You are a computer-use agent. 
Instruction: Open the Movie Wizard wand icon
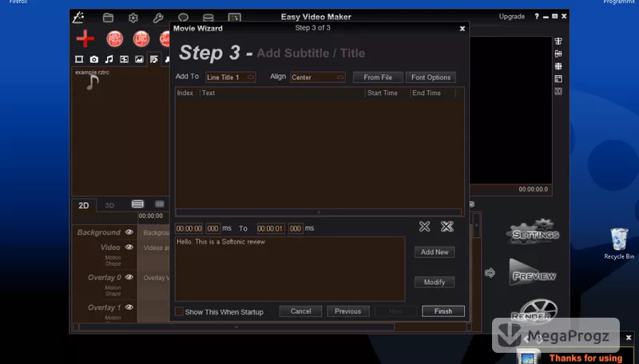tap(78, 17)
